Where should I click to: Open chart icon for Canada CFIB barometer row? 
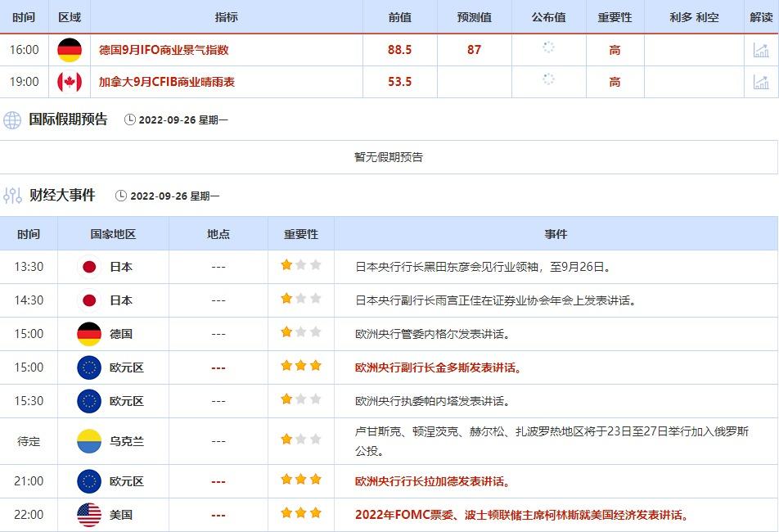pyautogui.click(x=761, y=82)
